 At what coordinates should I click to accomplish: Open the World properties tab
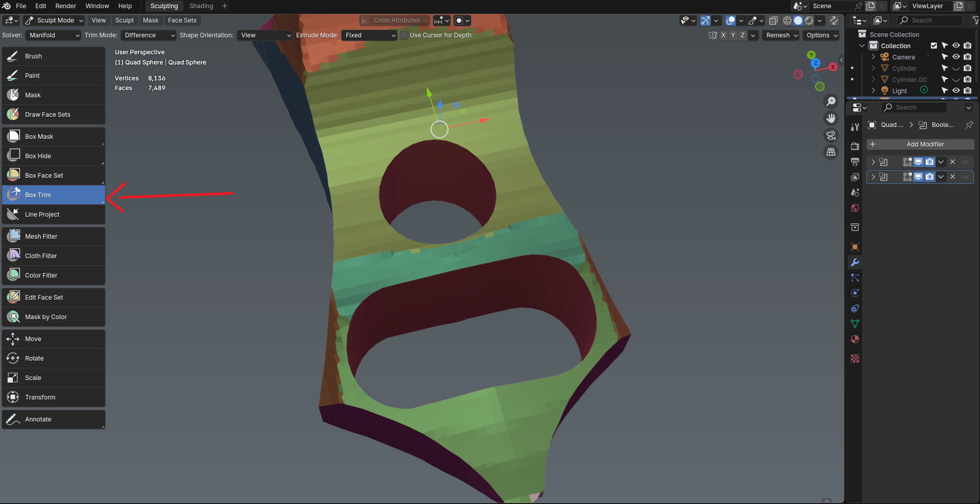pos(854,208)
